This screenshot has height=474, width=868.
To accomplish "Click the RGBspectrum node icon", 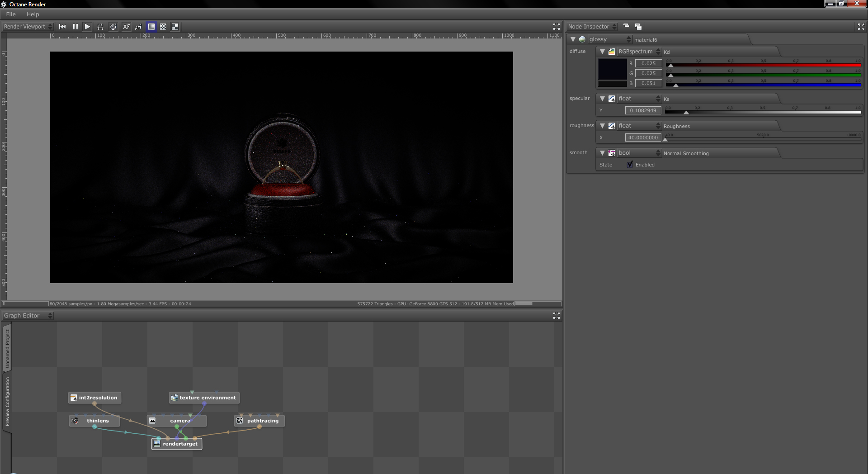I will pyautogui.click(x=612, y=52).
